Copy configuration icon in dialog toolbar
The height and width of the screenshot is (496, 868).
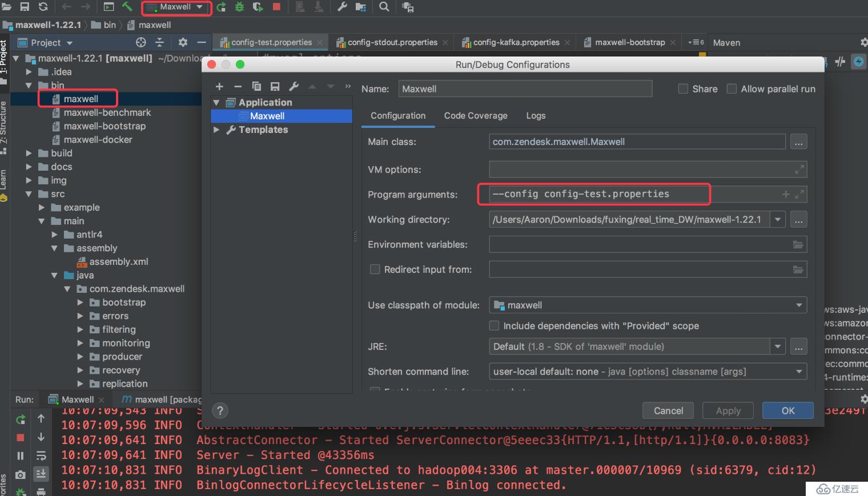click(256, 86)
